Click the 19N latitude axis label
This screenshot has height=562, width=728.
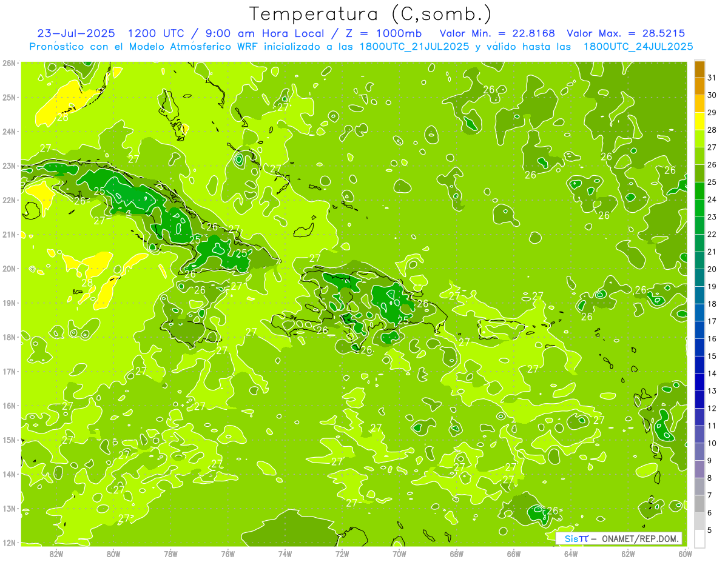click(9, 303)
